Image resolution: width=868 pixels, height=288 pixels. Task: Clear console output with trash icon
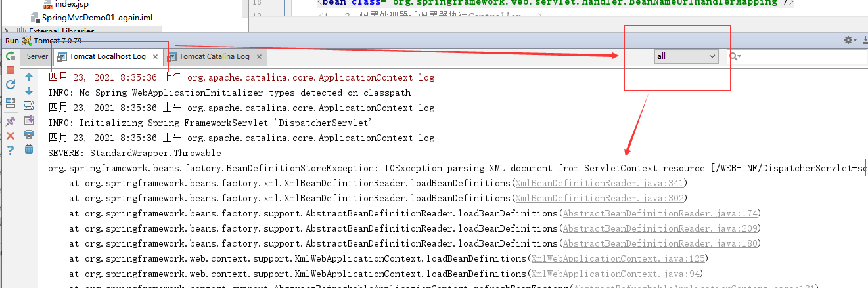[29, 149]
